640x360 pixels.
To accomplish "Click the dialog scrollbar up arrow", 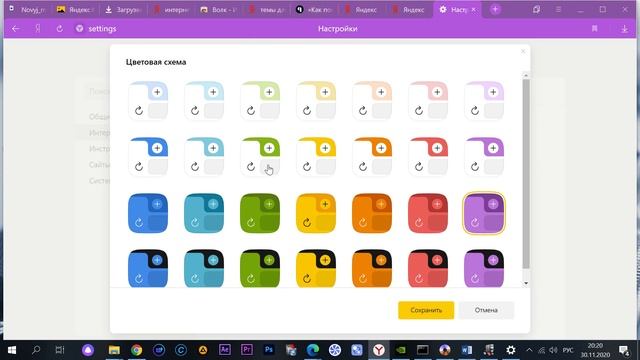I will tap(526, 76).
